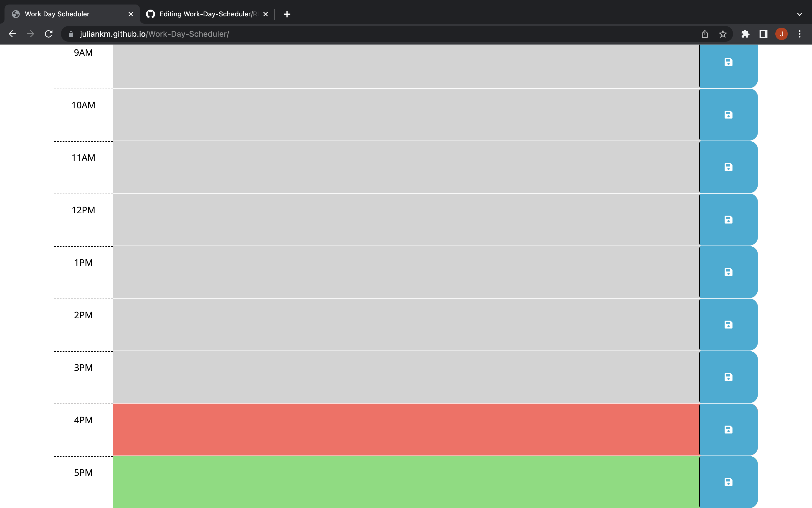Select the 9AM hour label
The width and height of the screenshot is (812, 508).
click(83, 53)
